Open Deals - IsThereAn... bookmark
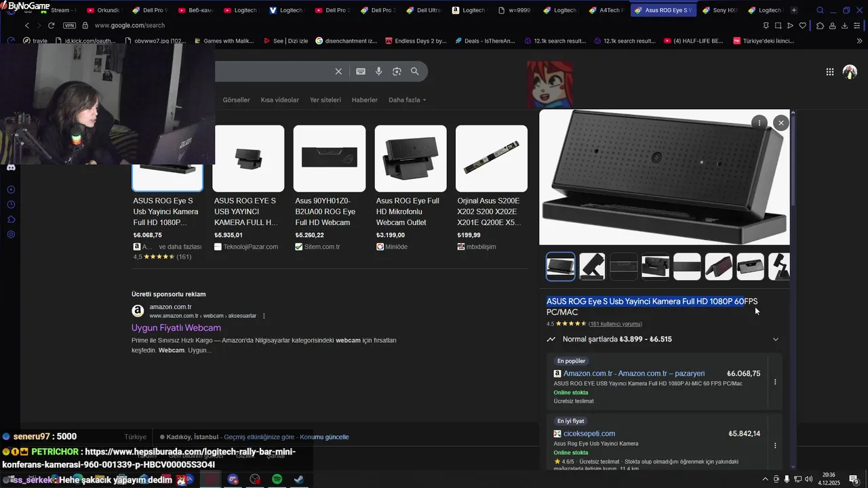This screenshot has width=868, height=488. 484,41
